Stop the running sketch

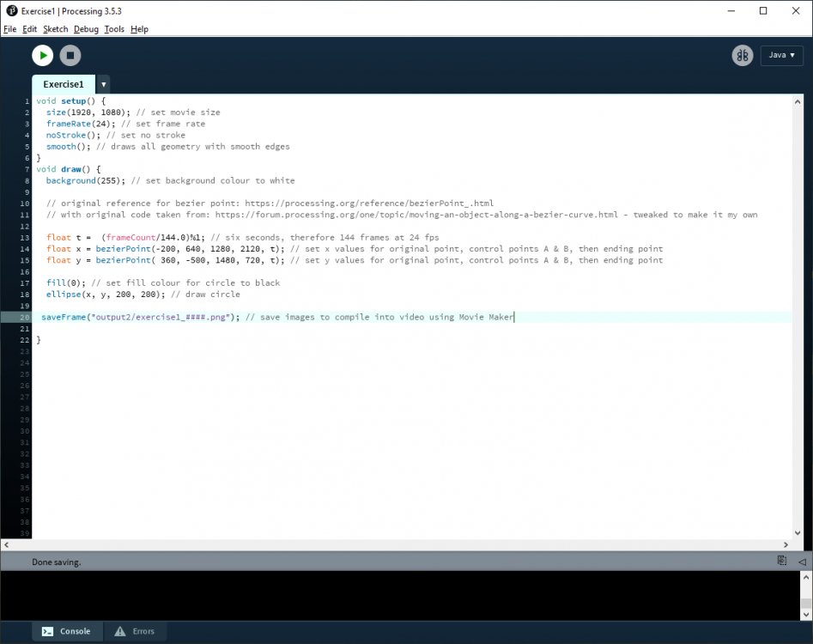pos(70,56)
